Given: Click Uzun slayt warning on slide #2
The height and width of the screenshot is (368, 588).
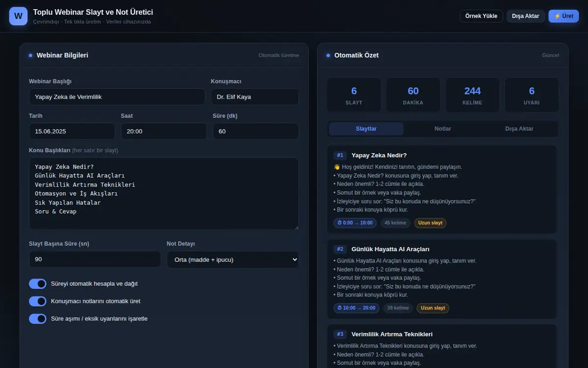Looking at the screenshot, I should [433, 308].
